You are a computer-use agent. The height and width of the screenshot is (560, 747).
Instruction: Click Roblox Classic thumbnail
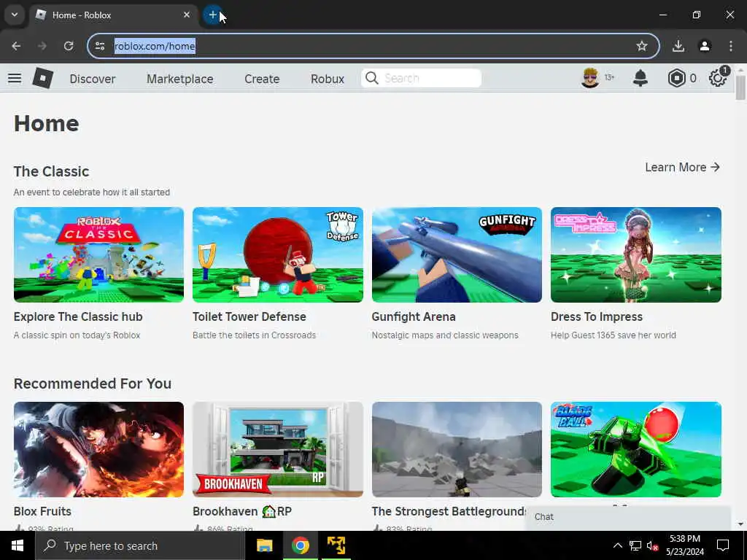(x=98, y=254)
